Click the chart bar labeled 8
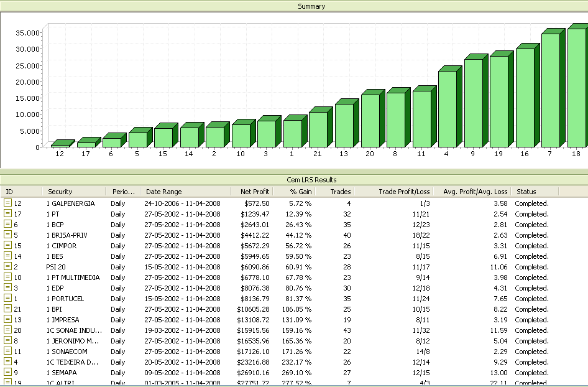The image size is (588, 387). tap(398, 117)
